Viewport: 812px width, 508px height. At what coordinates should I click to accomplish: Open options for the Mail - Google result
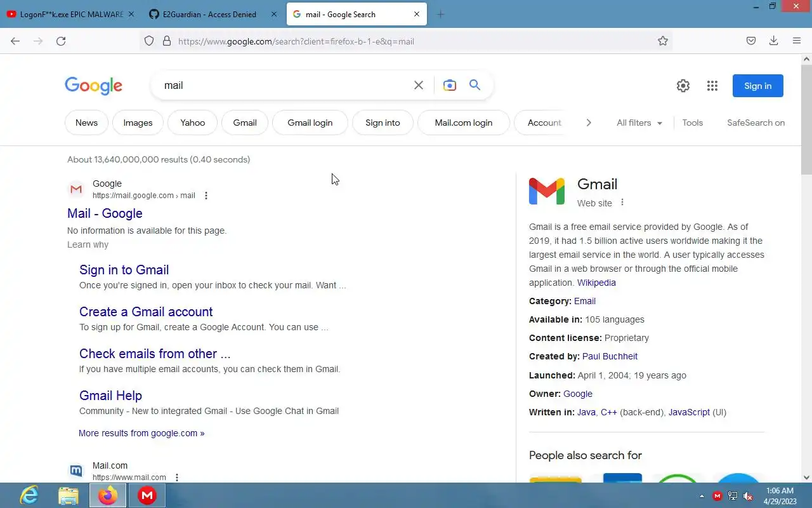[206, 196]
